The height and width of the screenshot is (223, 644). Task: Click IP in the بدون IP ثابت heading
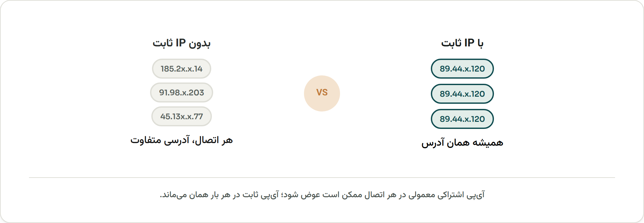[181, 43]
